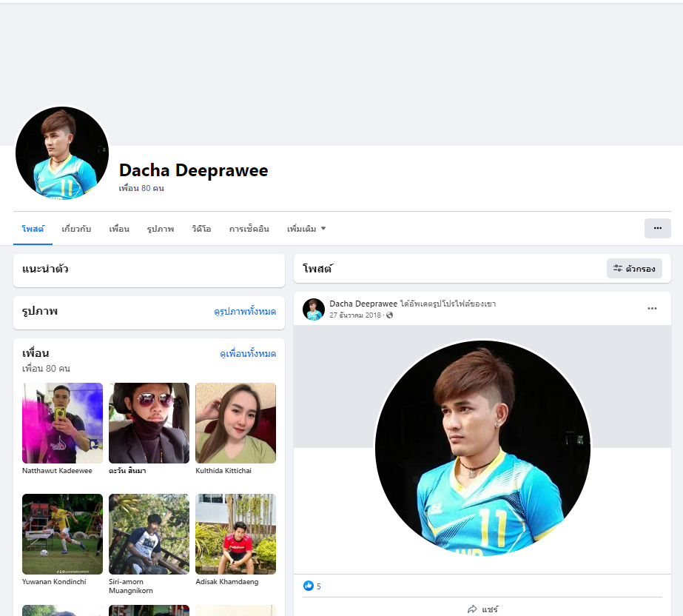Click the เพื่อน 80 คน text under name
This screenshot has height=616, width=683.
pyautogui.click(x=141, y=188)
